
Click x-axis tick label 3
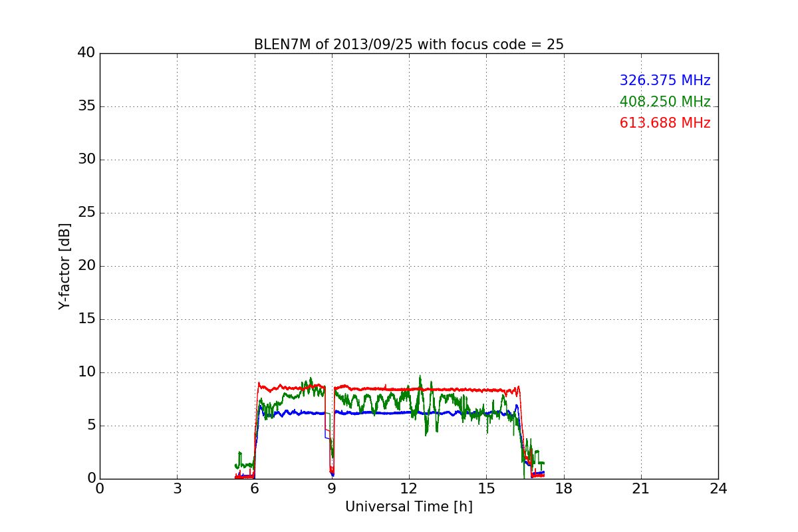click(x=177, y=489)
